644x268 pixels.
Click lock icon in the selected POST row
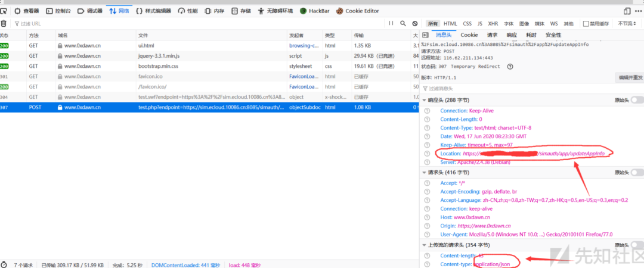[x=60, y=107]
